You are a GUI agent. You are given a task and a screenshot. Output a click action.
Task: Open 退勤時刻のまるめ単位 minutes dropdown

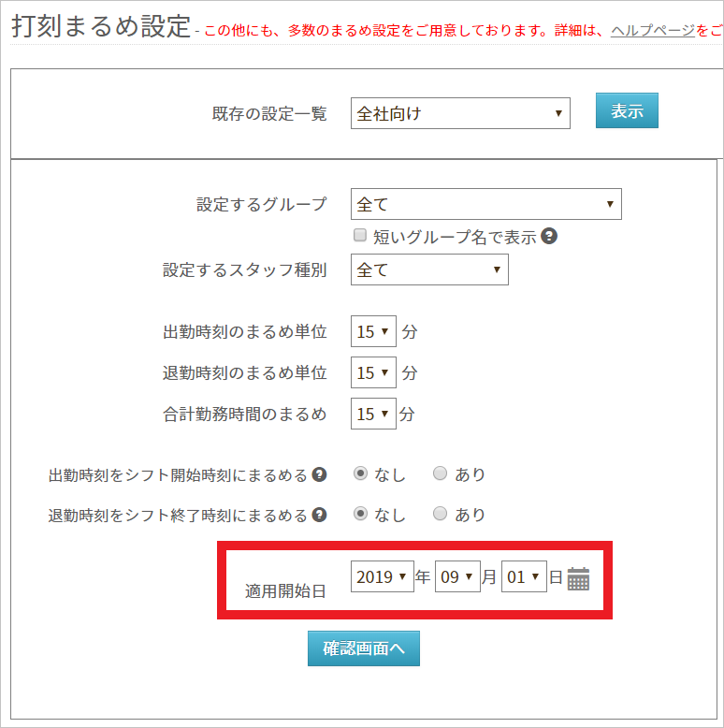pos(373,372)
